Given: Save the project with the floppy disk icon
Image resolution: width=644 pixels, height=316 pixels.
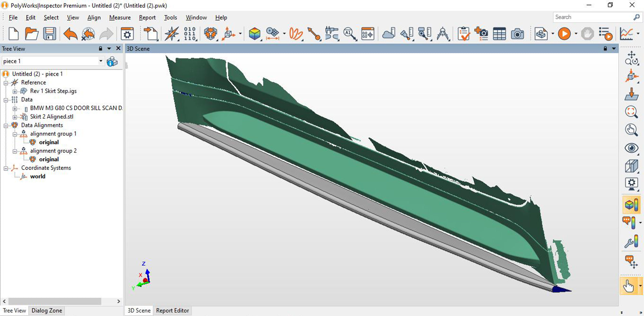Looking at the screenshot, I should (50, 34).
